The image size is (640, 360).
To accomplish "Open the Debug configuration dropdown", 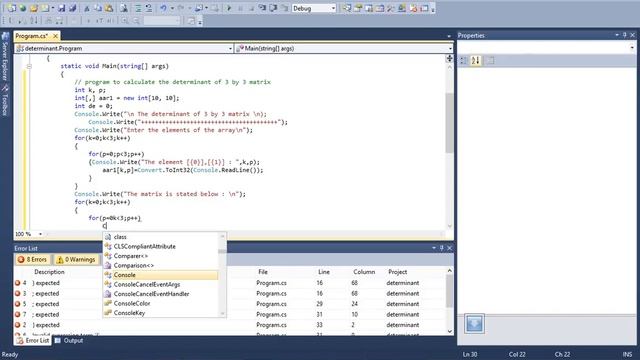I will pyautogui.click(x=333, y=8).
